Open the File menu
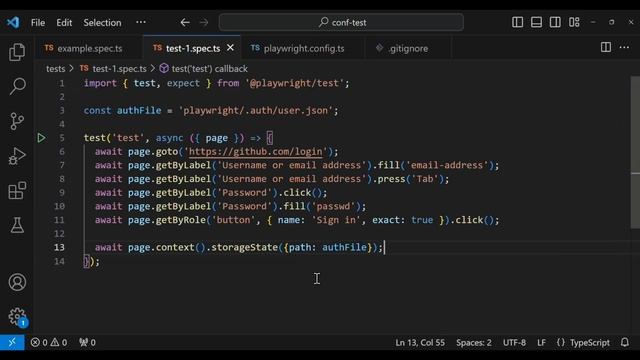Viewport: 640px width, 360px height. (38, 22)
